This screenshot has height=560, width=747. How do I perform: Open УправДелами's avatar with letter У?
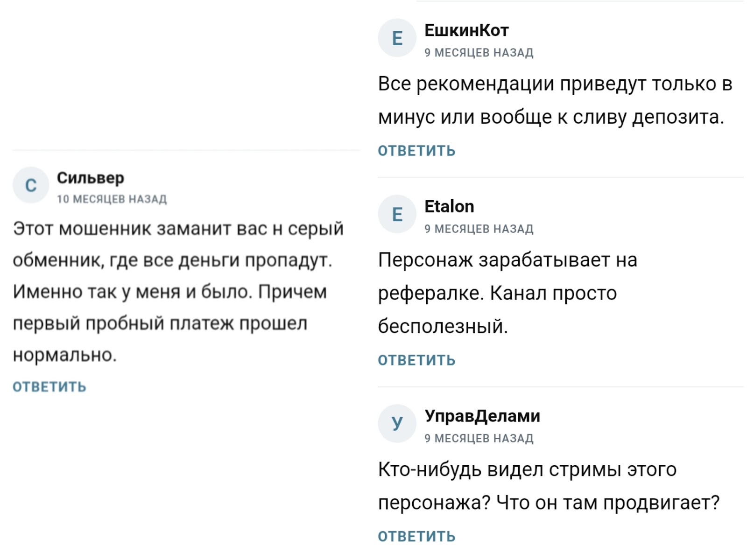[x=397, y=423]
